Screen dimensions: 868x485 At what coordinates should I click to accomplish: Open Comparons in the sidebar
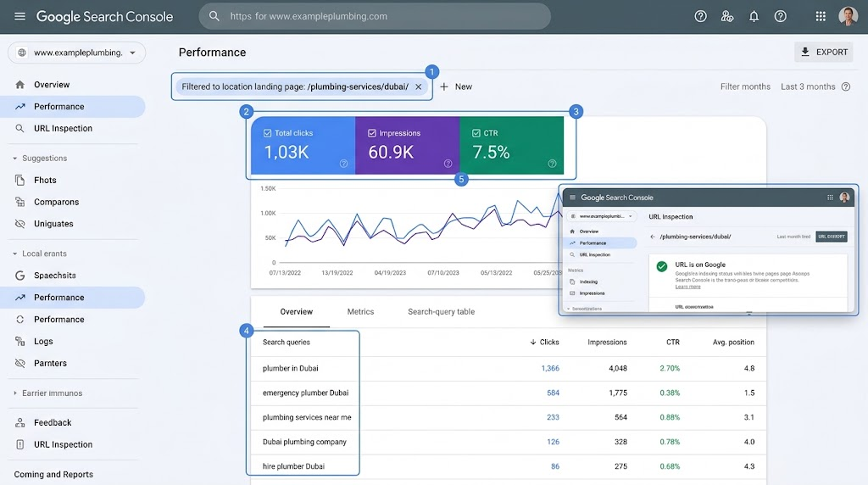[x=57, y=202]
